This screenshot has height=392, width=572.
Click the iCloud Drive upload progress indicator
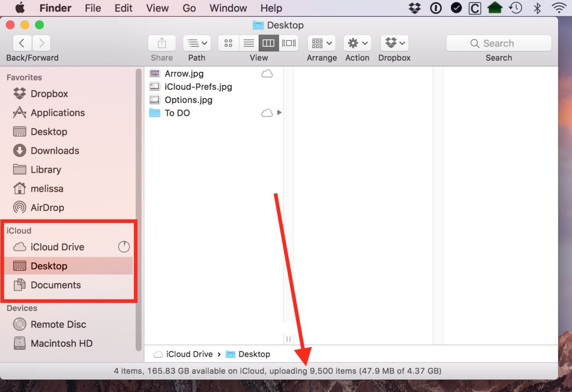tap(124, 247)
